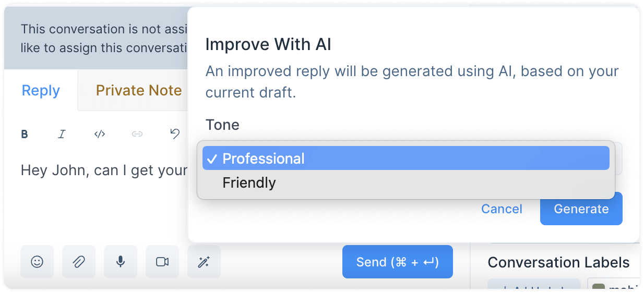Click the Generate button
This screenshot has width=644, height=293.
[x=581, y=209]
